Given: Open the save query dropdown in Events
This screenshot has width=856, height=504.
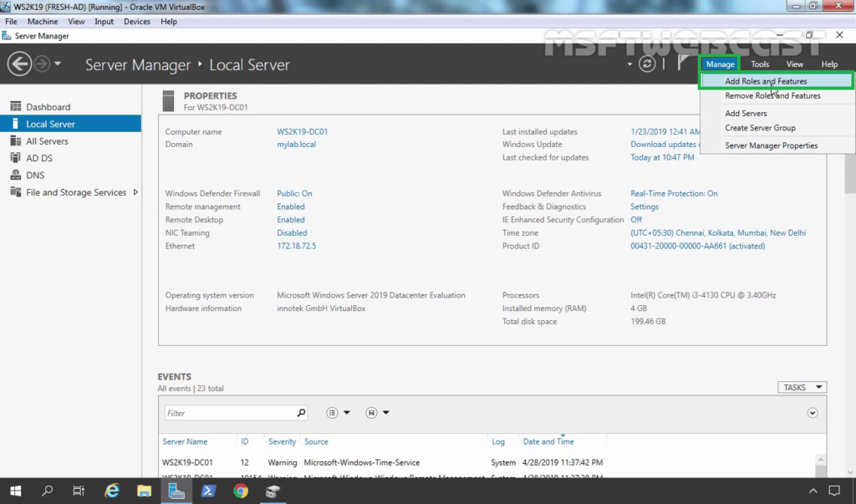Looking at the screenshot, I should (377, 413).
